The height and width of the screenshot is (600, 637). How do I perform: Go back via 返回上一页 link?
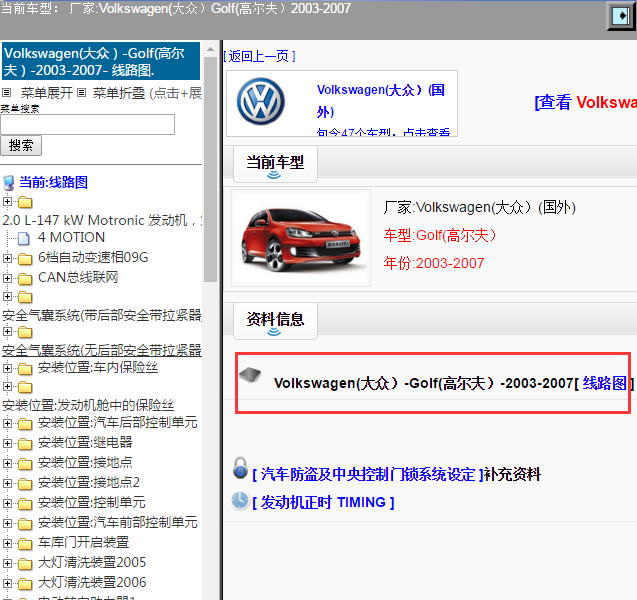click(259, 56)
